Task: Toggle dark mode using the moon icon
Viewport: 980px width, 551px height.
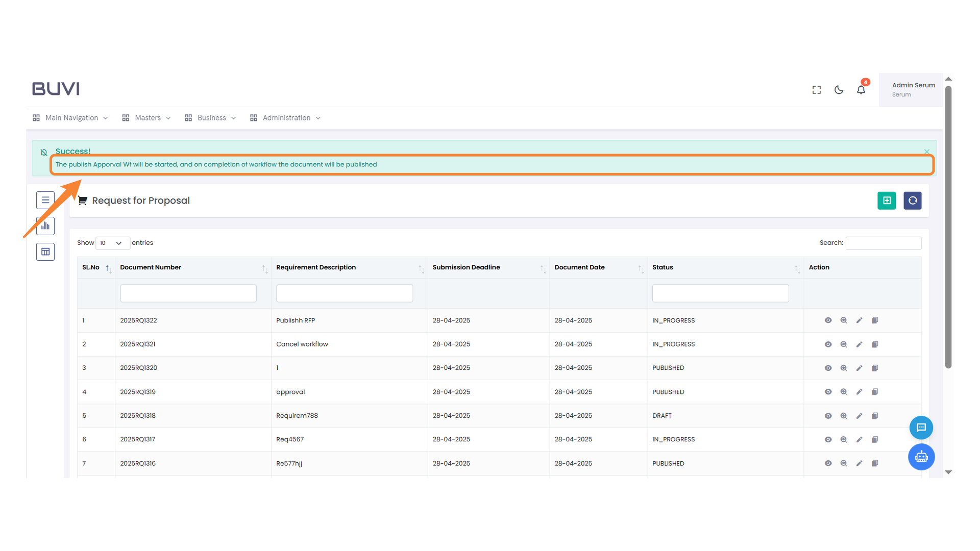Action: coord(839,89)
